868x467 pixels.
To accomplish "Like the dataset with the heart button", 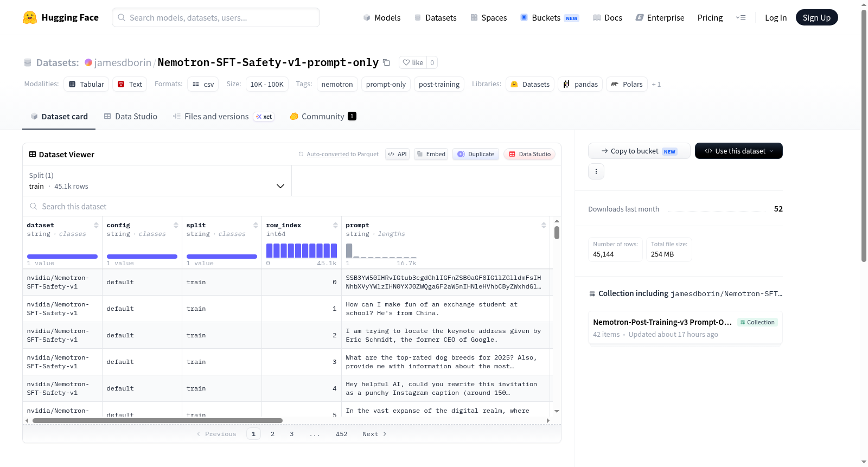I will click(x=413, y=62).
